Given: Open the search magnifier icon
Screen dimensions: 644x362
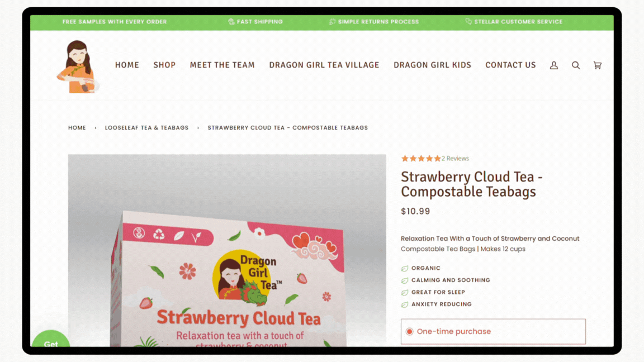Looking at the screenshot, I should 576,65.
